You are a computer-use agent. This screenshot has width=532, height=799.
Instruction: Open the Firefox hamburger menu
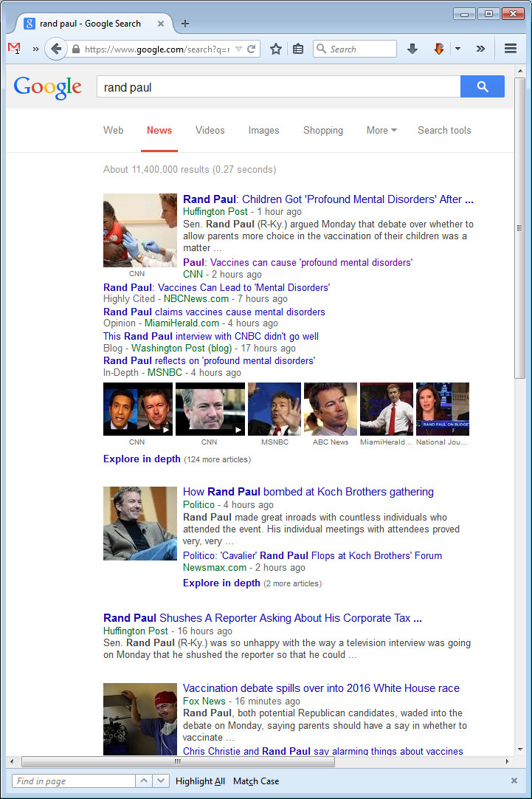coord(511,49)
